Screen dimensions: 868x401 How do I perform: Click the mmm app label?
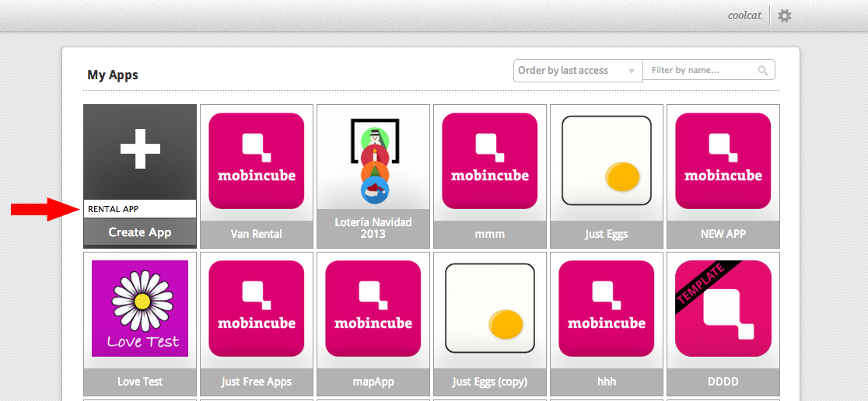click(x=490, y=234)
